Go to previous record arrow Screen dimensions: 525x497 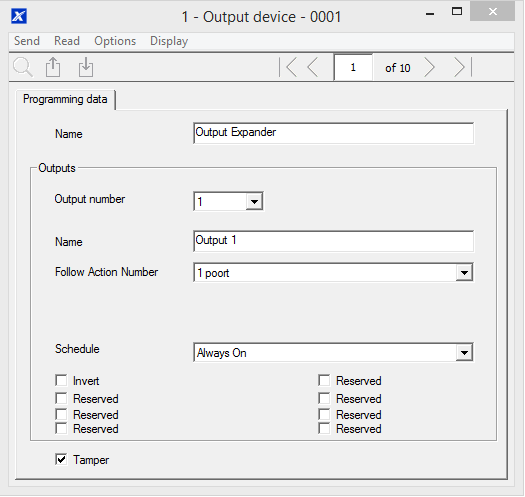(x=313, y=67)
